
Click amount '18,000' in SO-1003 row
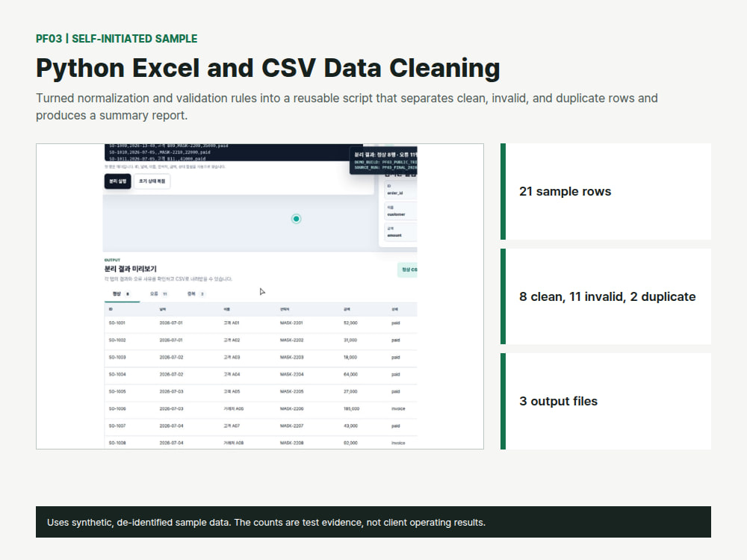[x=350, y=357]
